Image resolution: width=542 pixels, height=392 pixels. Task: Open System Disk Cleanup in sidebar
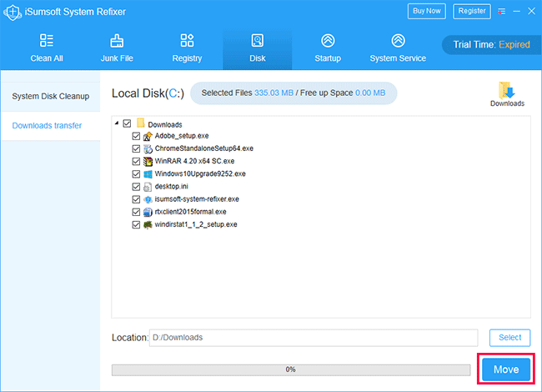point(51,97)
